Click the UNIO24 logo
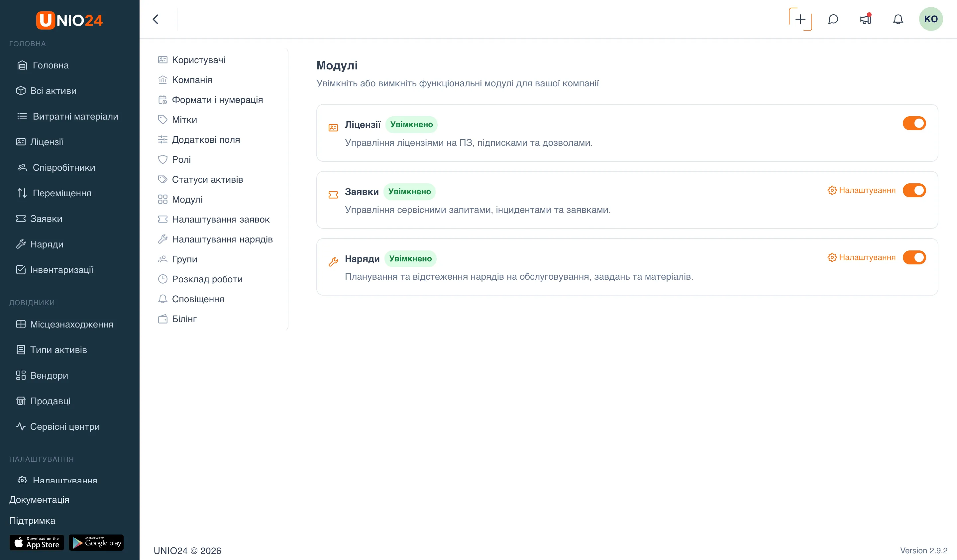957x560 pixels. tap(69, 20)
